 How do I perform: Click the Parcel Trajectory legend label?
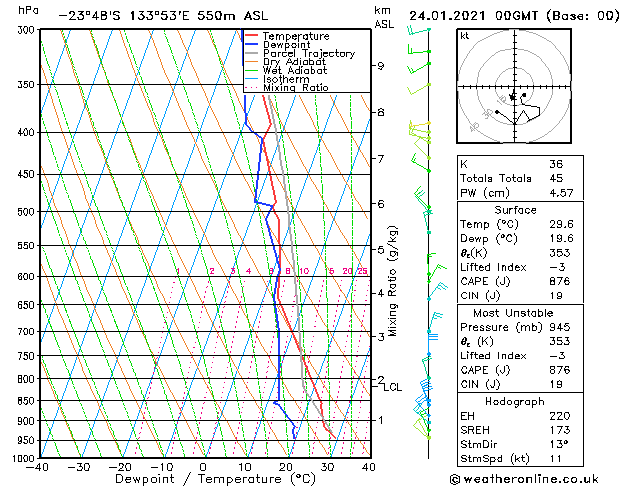(x=308, y=54)
